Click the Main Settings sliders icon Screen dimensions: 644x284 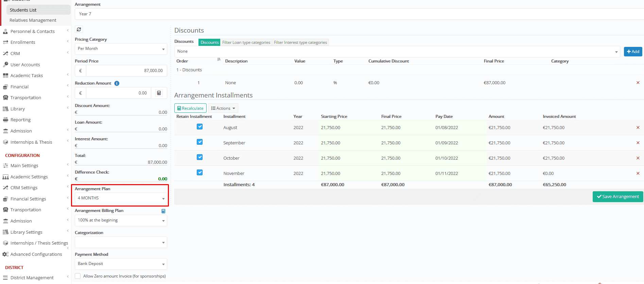click(x=5, y=165)
